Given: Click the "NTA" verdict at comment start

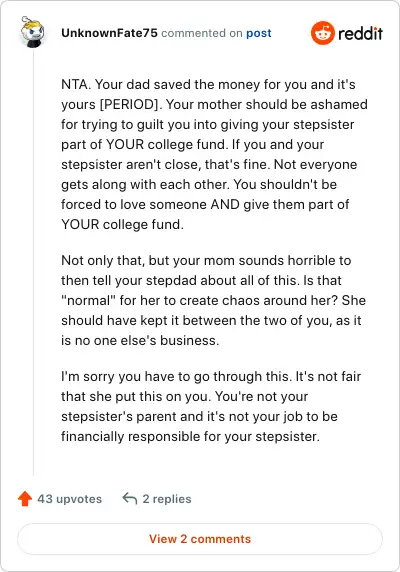Looking at the screenshot, I should point(74,85).
